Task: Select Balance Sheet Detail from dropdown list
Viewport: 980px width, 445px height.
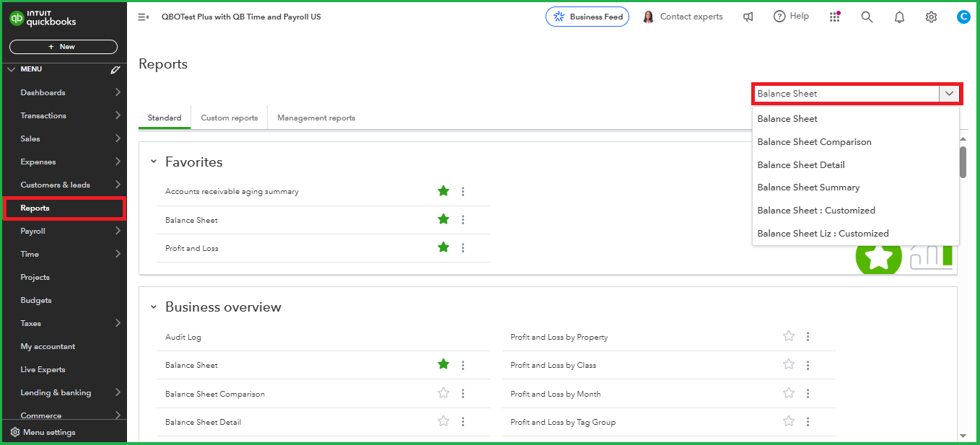Action: click(x=856, y=165)
